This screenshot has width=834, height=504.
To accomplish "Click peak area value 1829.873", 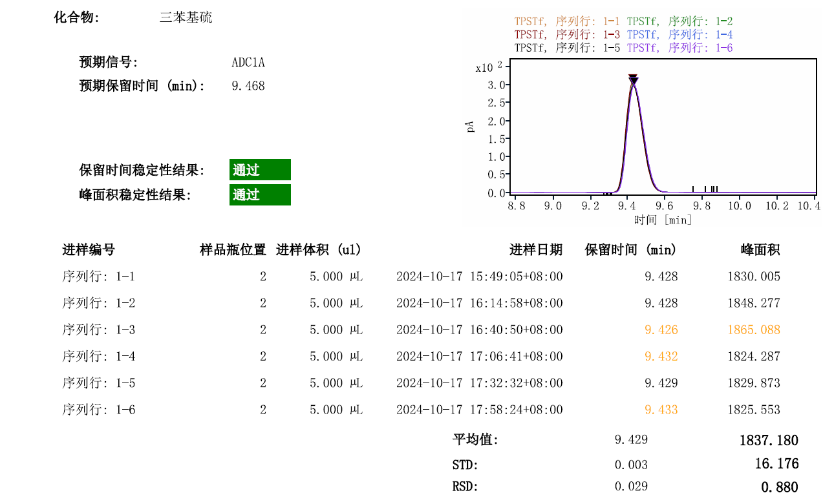I will click(x=754, y=383).
